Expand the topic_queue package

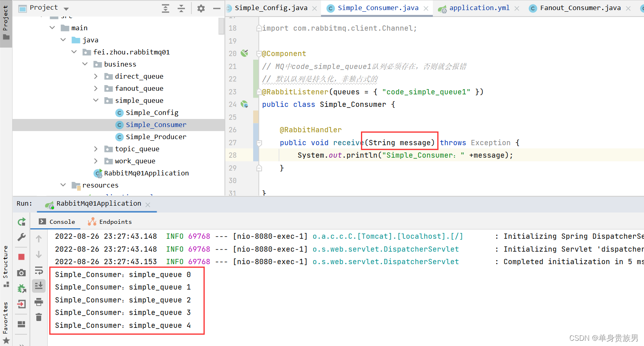[x=96, y=149]
